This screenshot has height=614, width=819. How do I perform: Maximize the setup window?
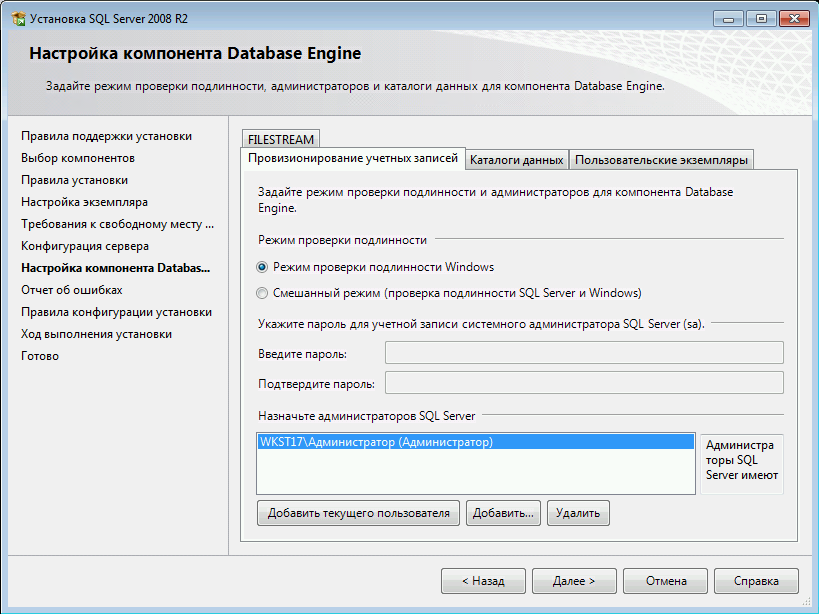click(x=761, y=19)
